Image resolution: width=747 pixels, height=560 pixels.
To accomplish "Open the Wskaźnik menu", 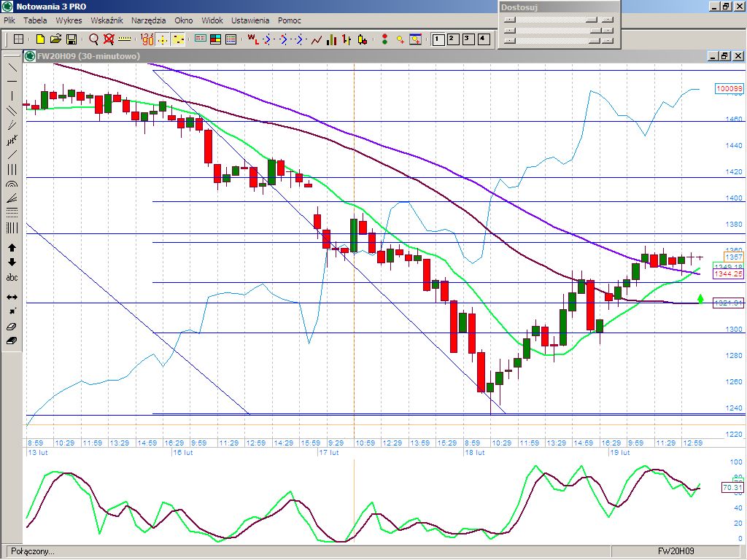I will 107,20.
